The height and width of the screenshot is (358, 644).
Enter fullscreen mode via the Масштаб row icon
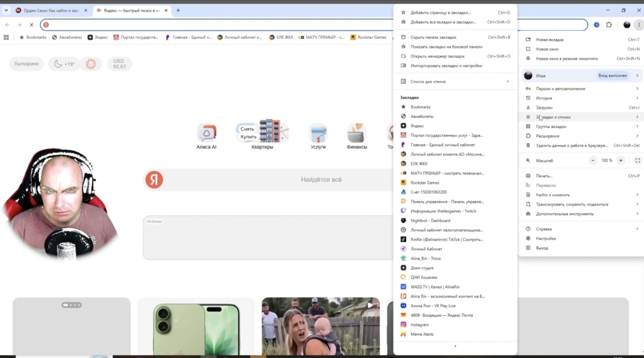pyautogui.click(x=638, y=160)
